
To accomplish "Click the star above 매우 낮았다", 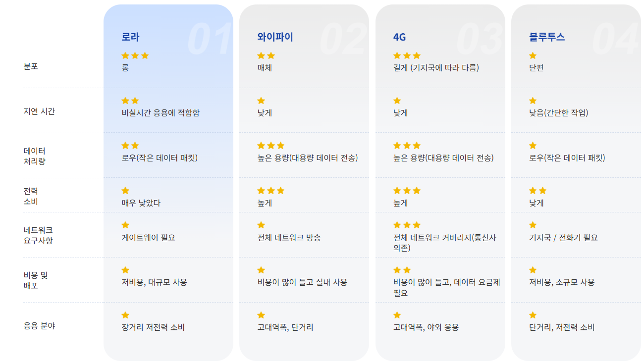I will pos(125,191).
